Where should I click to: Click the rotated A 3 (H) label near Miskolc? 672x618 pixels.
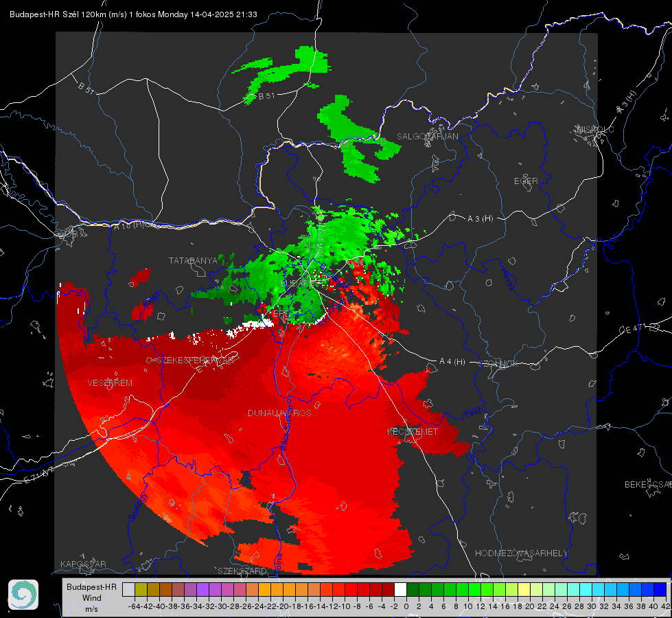point(626,102)
